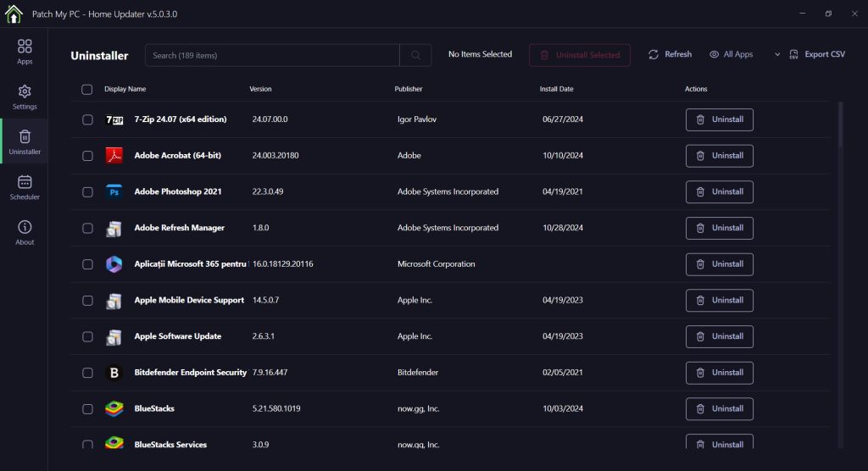The width and height of the screenshot is (868, 471).
Task: Click the Adobe Refresh Manager icon
Action: point(114,228)
